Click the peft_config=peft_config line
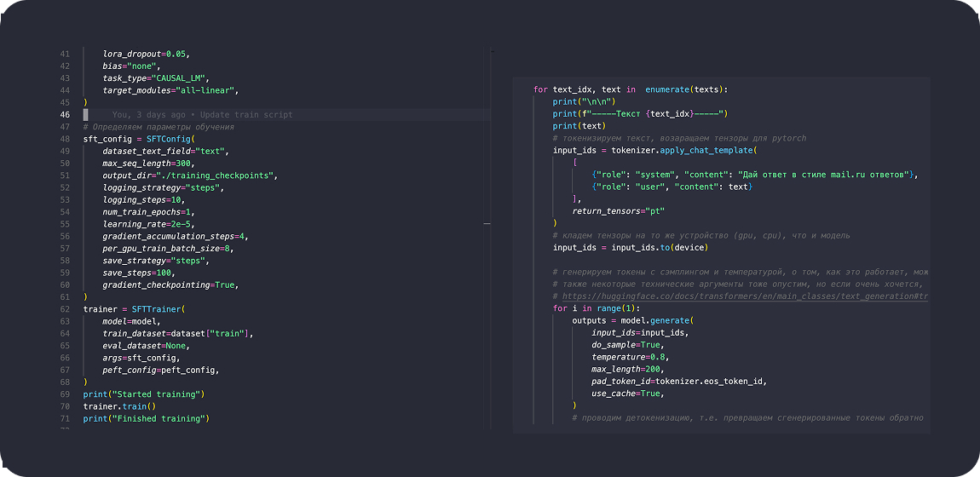The width and height of the screenshot is (980, 477). point(161,370)
